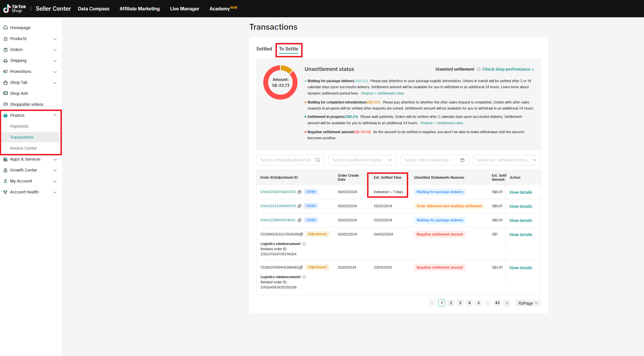Expand the Products sidebar menu

[x=55, y=39]
